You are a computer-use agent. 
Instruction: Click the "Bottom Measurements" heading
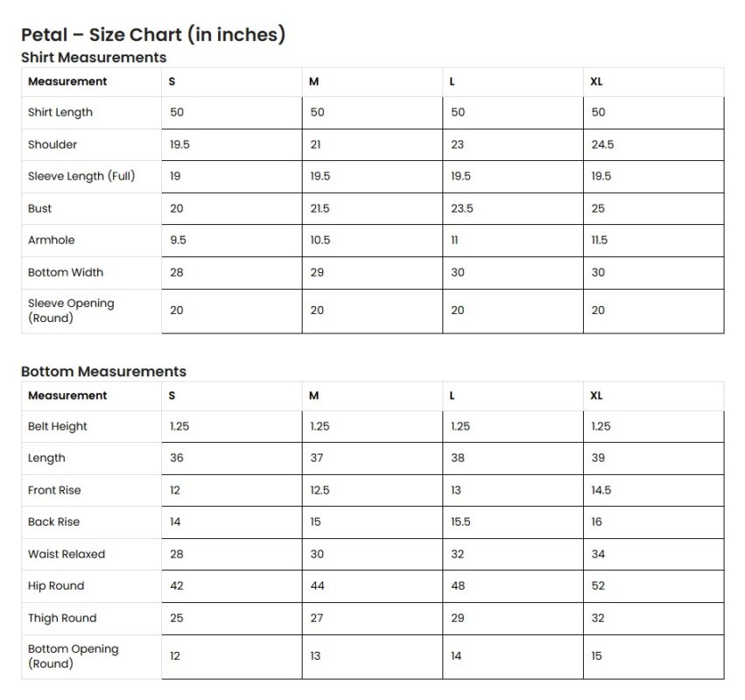[103, 371]
